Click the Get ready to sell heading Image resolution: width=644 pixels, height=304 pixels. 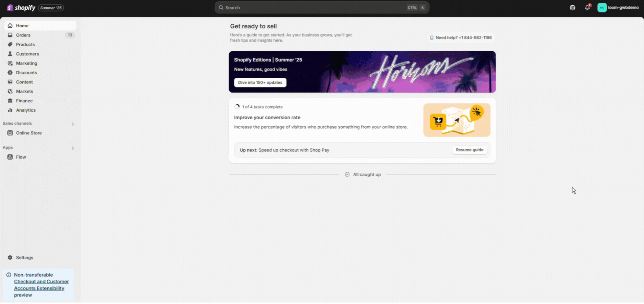(253, 26)
